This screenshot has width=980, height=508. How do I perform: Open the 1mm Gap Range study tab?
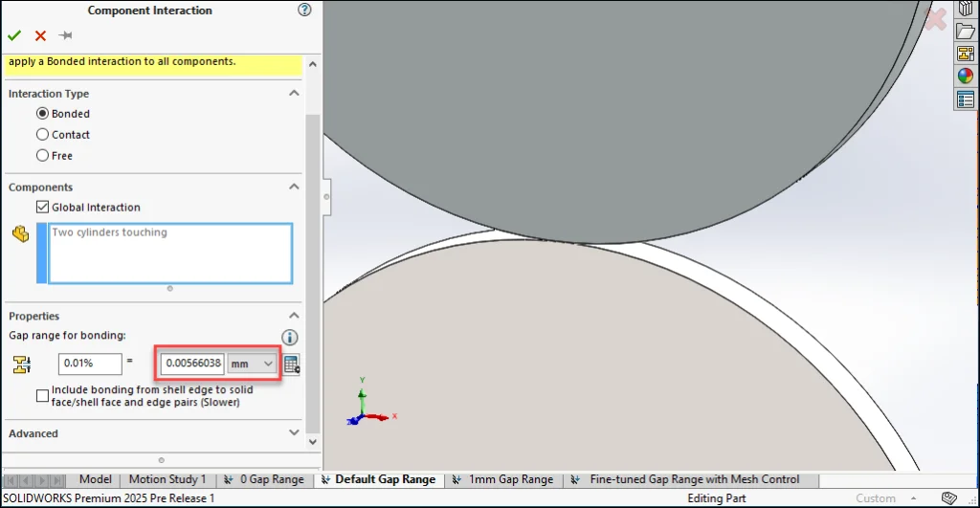(x=503, y=479)
